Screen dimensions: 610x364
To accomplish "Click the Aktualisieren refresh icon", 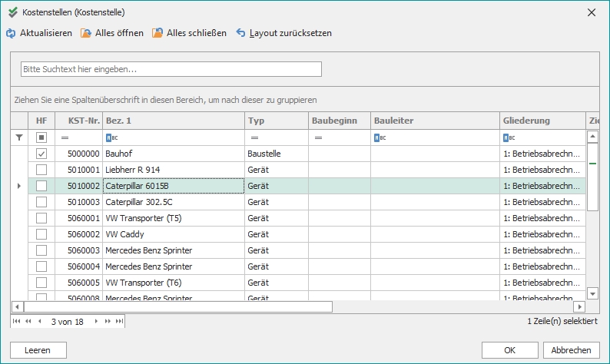I will coord(11,33).
